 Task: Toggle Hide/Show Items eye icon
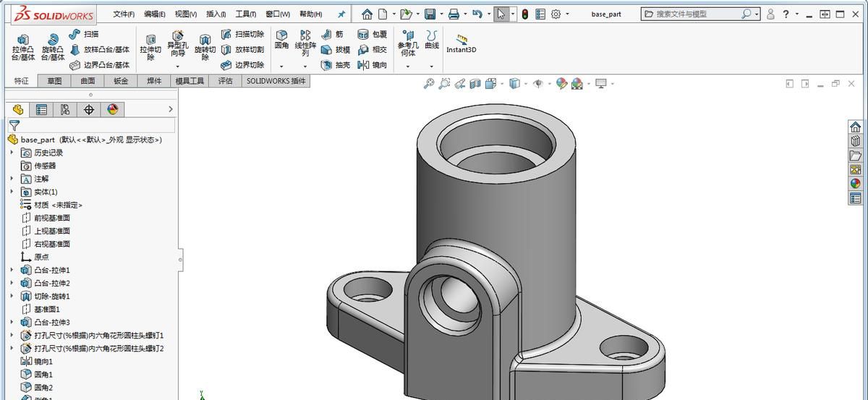click(537, 84)
